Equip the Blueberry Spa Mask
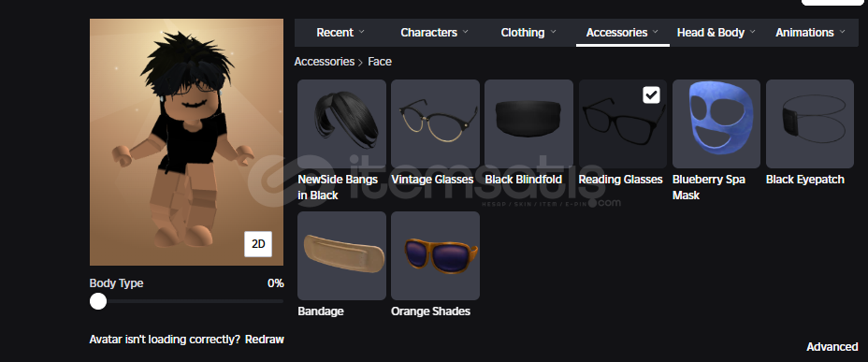This screenshot has height=362, width=868. coord(716,123)
